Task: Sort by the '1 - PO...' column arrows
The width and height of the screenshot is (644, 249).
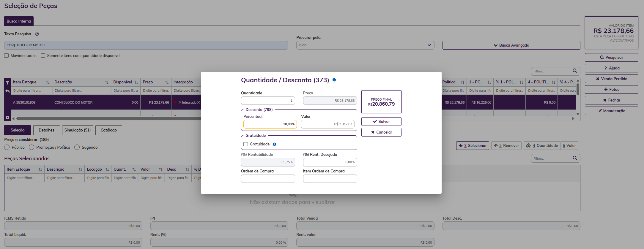Action: click(489, 82)
